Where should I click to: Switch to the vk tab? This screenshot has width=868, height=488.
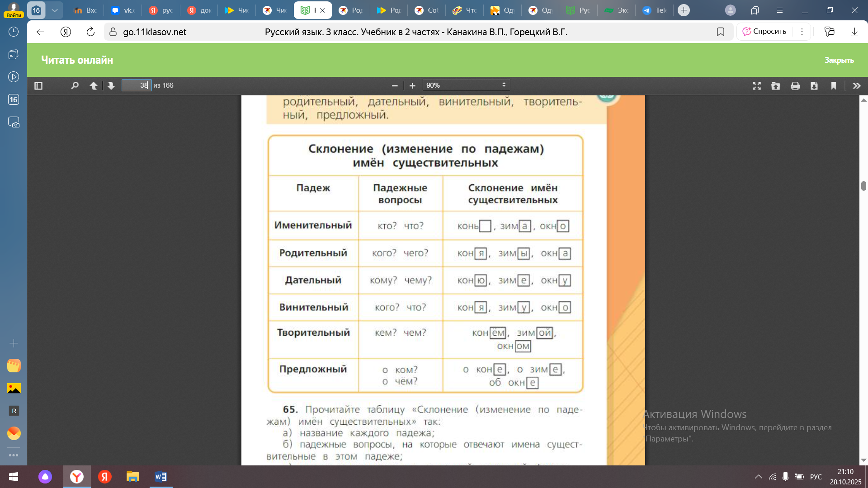coord(123,10)
